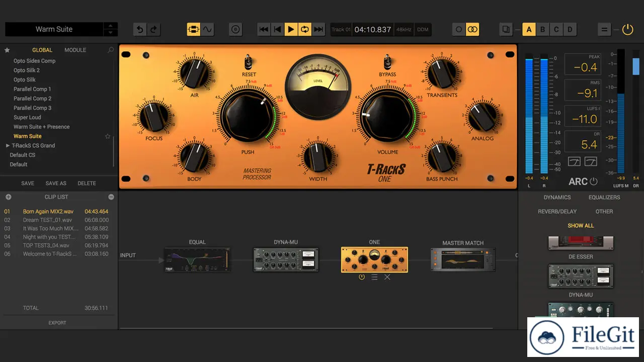644x362 pixels.
Task: Show favorite presets star icon
Action: click(7, 50)
